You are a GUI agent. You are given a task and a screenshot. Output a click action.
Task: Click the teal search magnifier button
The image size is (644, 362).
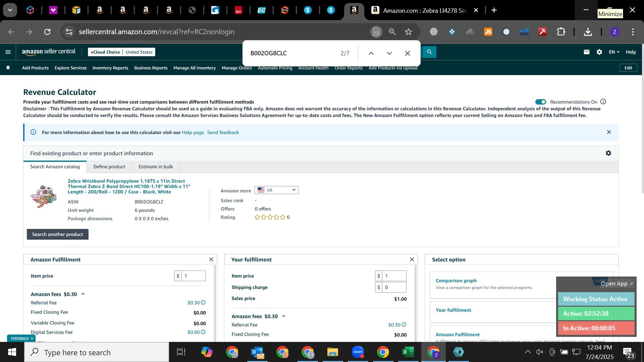(429, 52)
